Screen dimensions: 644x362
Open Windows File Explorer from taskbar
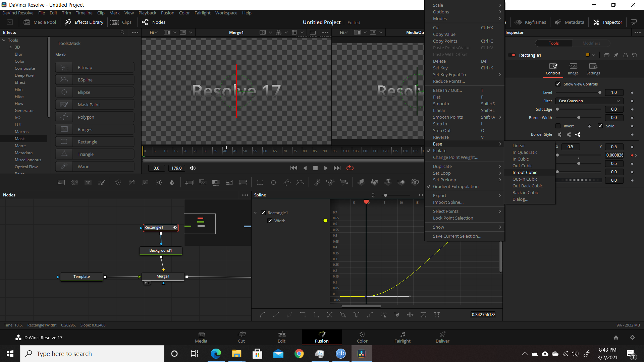236,354
